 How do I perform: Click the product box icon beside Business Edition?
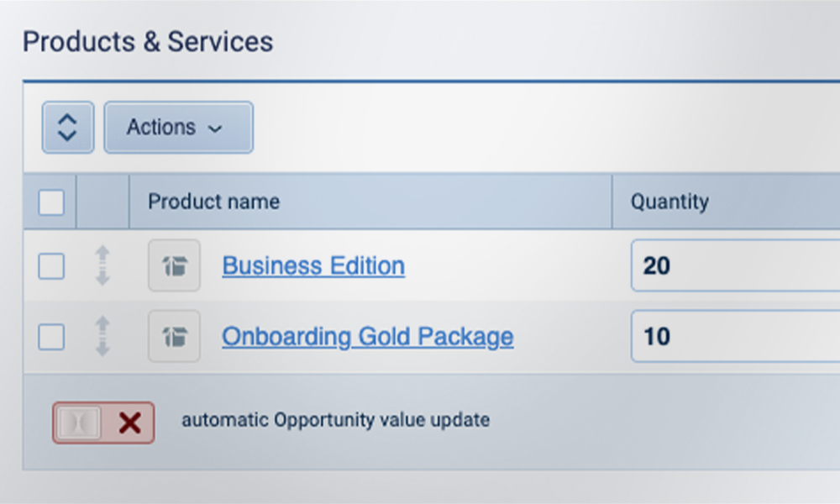tap(174, 266)
